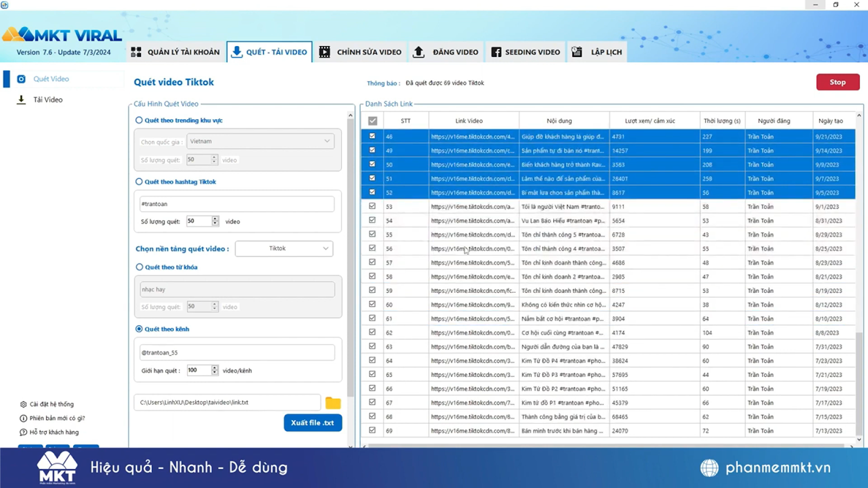This screenshot has width=868, height=488.
Task: Click content cell 'Kim Tứ Đồ P4 #trantoan'
Action: 564,361
